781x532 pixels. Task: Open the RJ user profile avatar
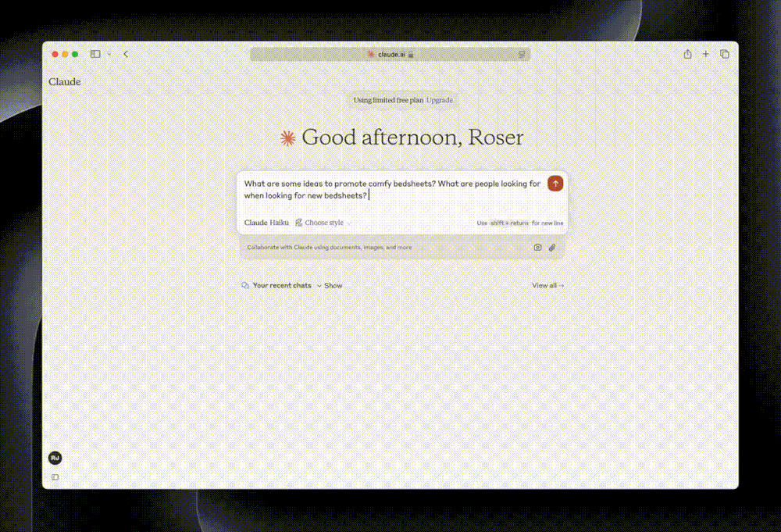(55, 458)
